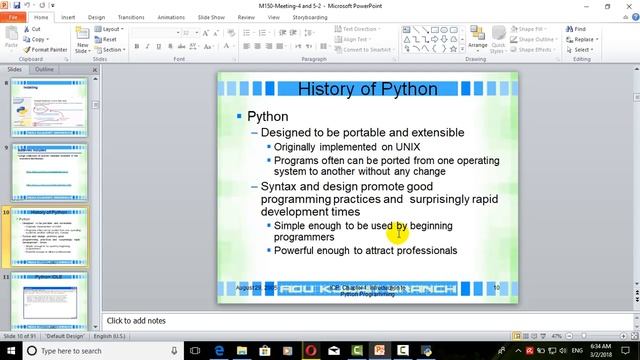Toggle numbered list formatting

(x=263, y=33)
